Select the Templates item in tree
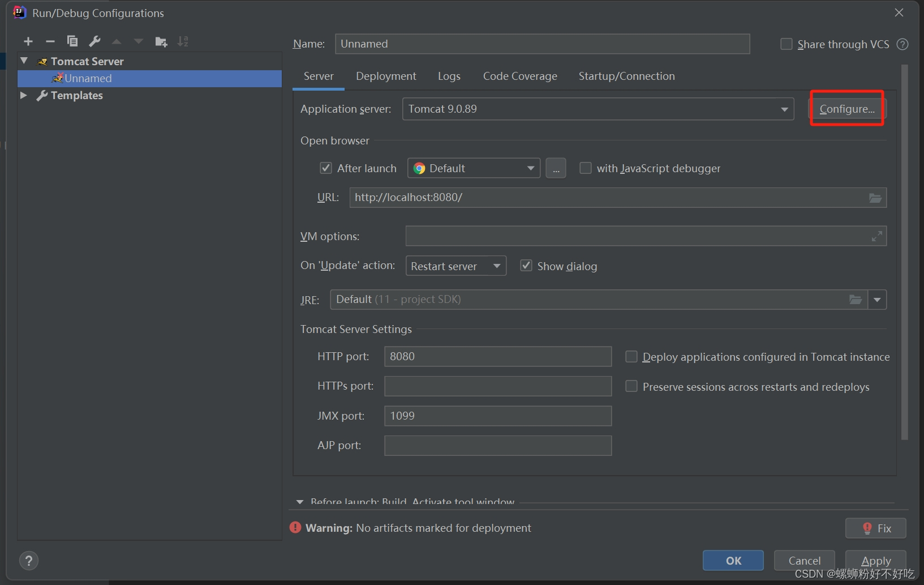Screen dimensions: 924x585 click(76, 95)
